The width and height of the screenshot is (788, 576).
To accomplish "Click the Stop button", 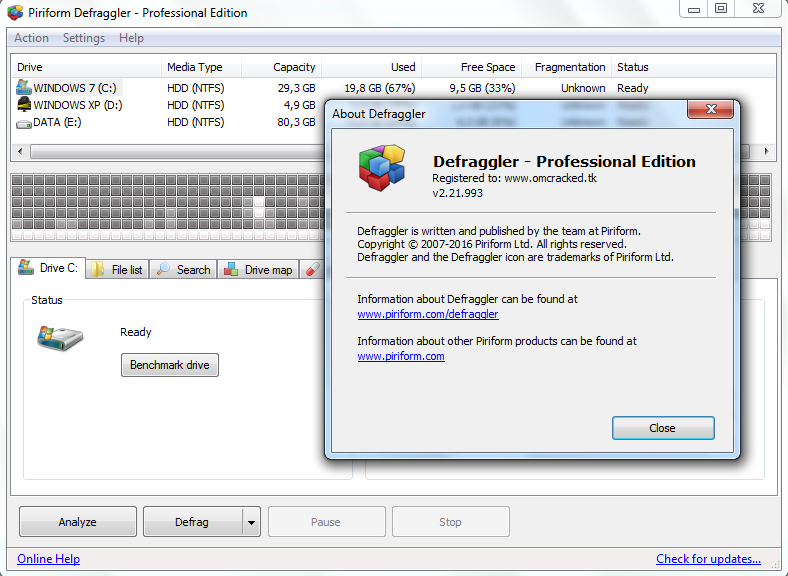I will pyautogui.click(x=451, y=522).
